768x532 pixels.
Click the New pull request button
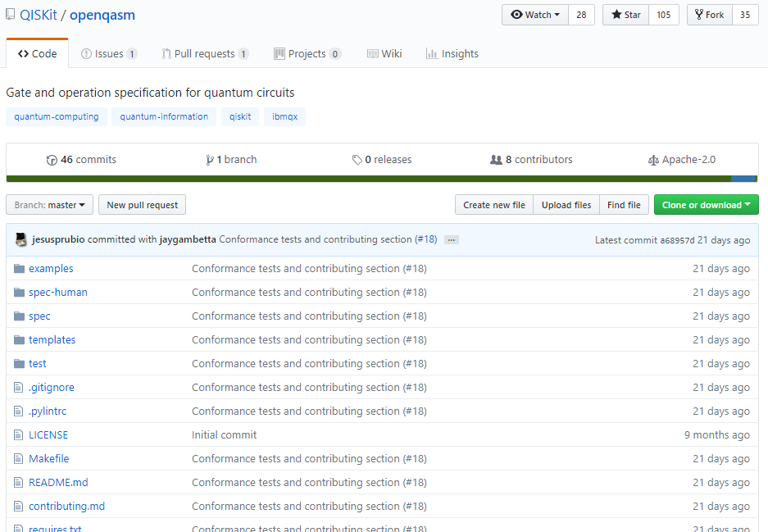[142, 205]
